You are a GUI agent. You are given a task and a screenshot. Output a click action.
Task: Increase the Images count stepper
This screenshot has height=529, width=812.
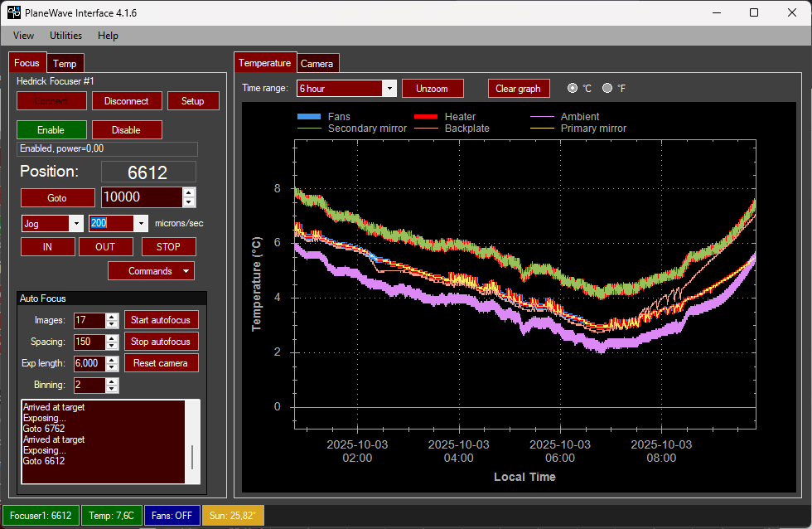click(x=112, y=317)
